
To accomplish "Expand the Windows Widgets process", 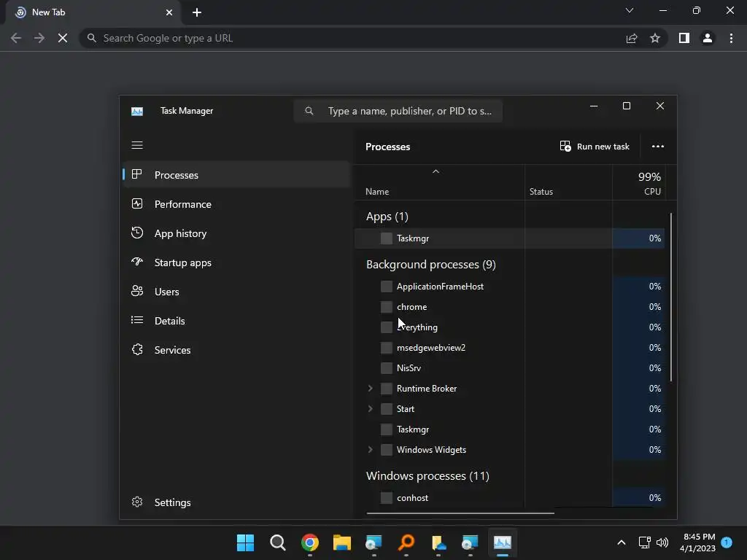I will coord(370,450).
